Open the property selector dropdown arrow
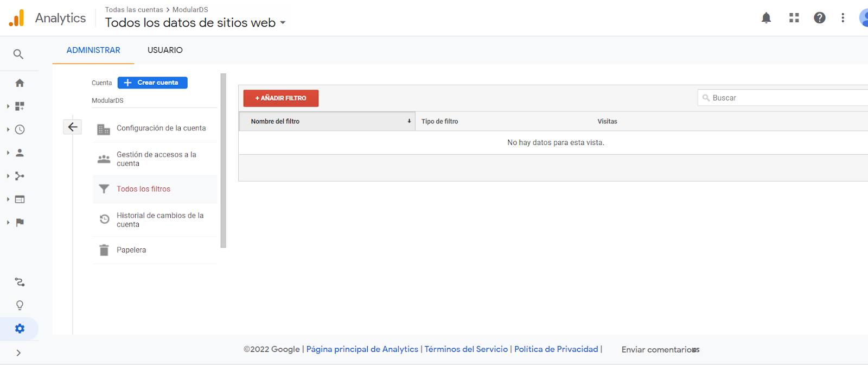868x365 pixels. pos(283,23)
